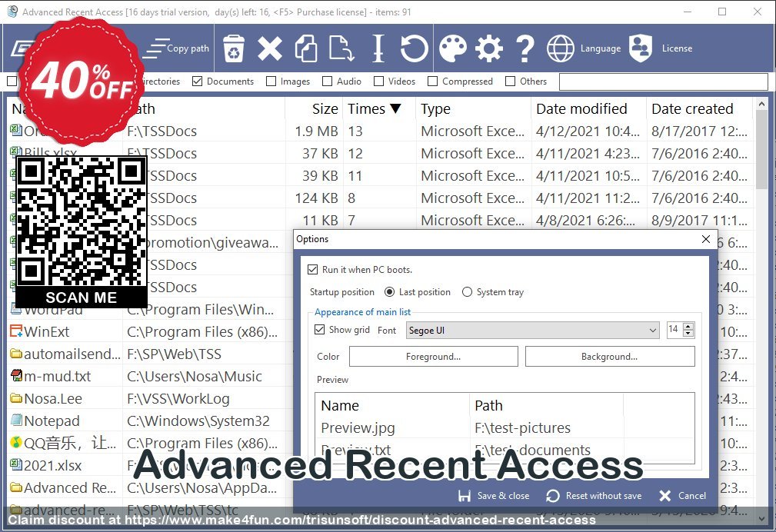Click the Nosa.Lee folder icon
This screenshot has height=532, width=776.
[x=16, y=398]
